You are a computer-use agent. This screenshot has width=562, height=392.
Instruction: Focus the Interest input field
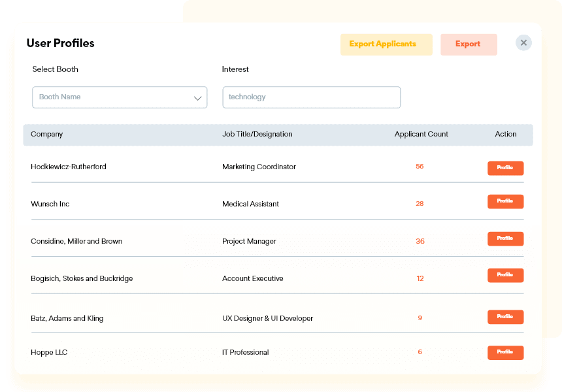(x=311, y=97)
